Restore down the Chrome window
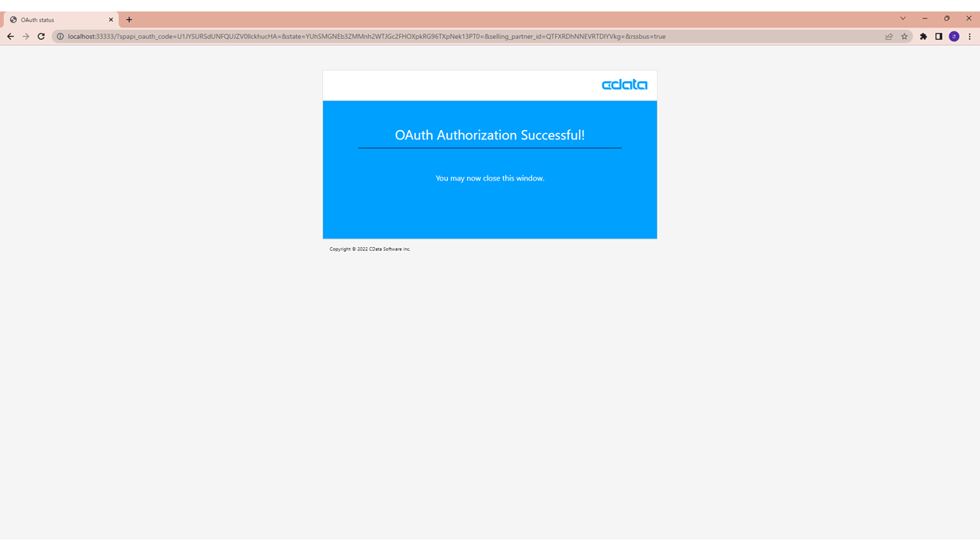Screen dimensions: 980x551 pyautogui.click(x=946, y=18)
